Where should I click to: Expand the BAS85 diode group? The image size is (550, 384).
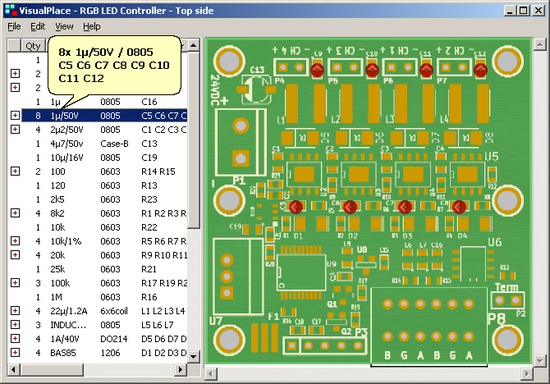[15, 352]
